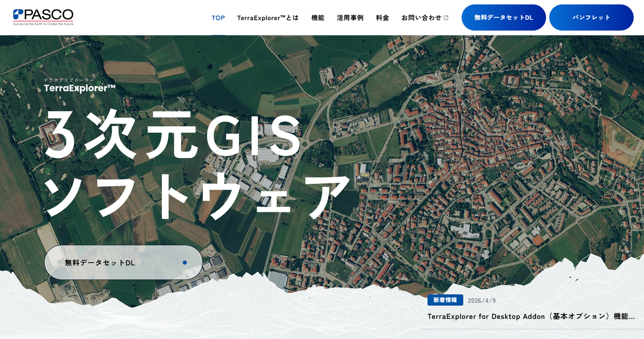Image resolution: width=644 pixels, height=339 pixels.
Task: Open the TerraExplorer for Desktop Addon news link
Action: click(x=531, y=316)
